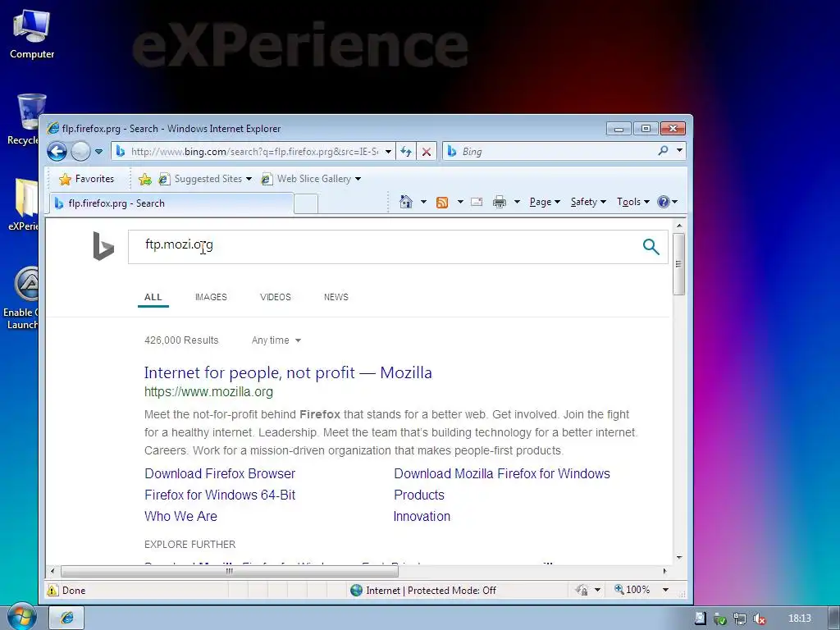Viewport: 840px width, 630px height.
Task: Open the Any time filter dropdown
Action: pos(276,340)
